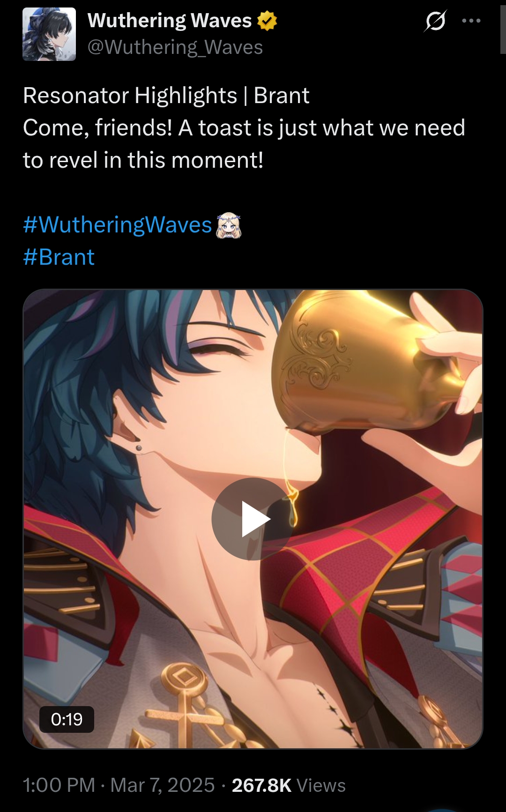Click the gold verified badge

[267, 21]
